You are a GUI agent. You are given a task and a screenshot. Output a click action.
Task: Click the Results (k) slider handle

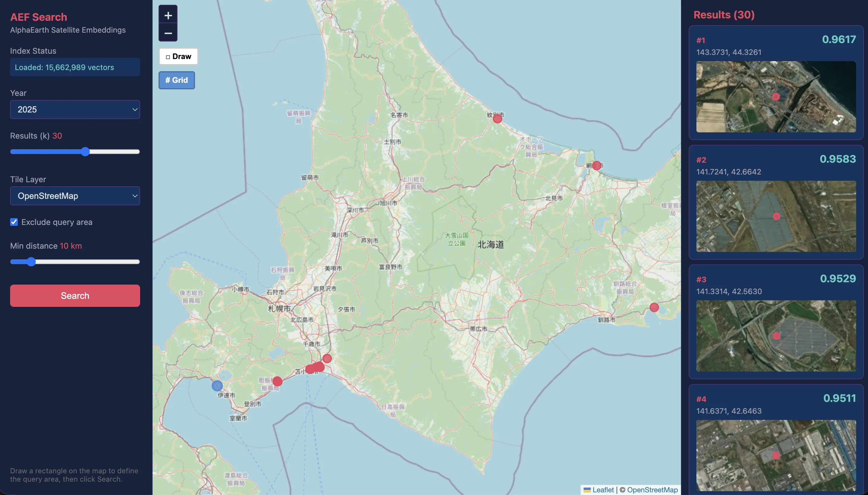pyautogui.click(x=85, y=152)
